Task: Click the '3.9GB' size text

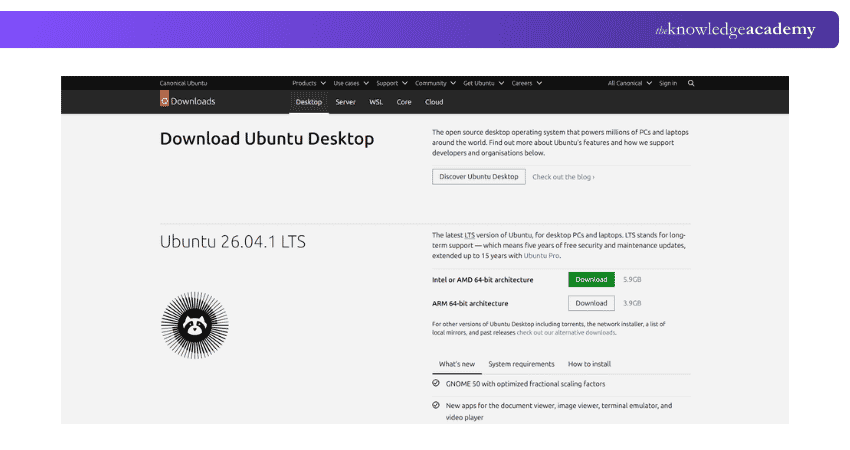Action: click(x=632, y=304)
